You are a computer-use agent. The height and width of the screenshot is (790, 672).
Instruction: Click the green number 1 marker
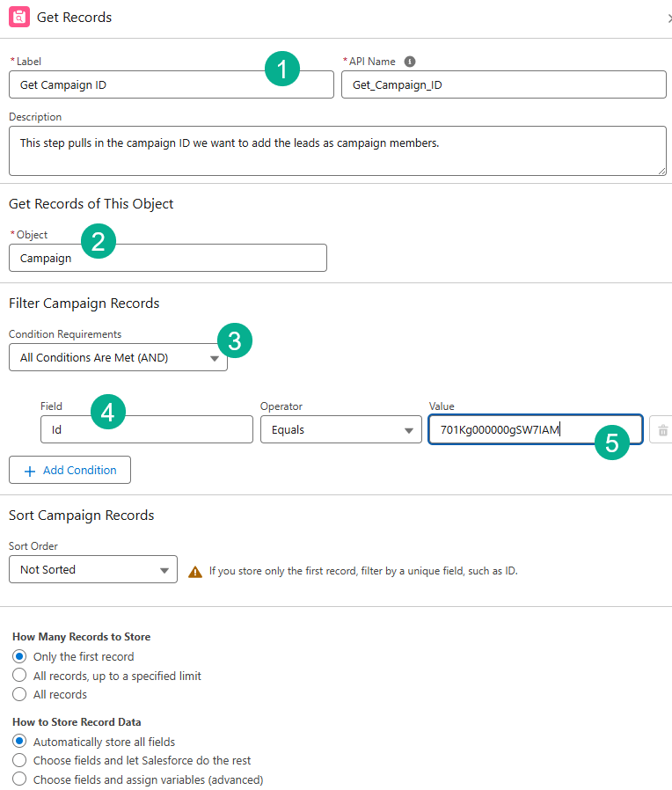point(281,69)
